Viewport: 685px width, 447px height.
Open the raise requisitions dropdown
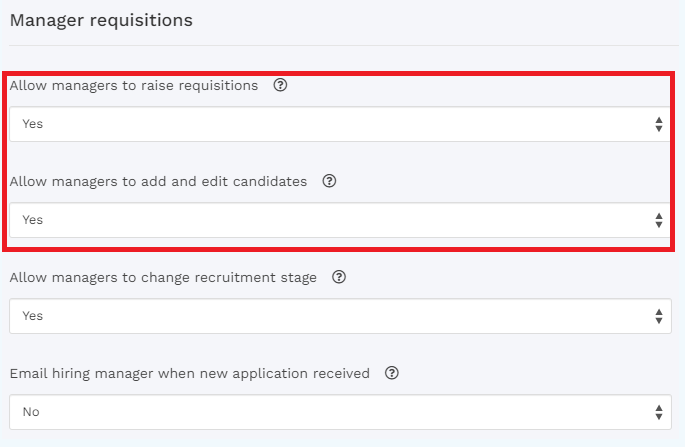click(x=340, y=125)
